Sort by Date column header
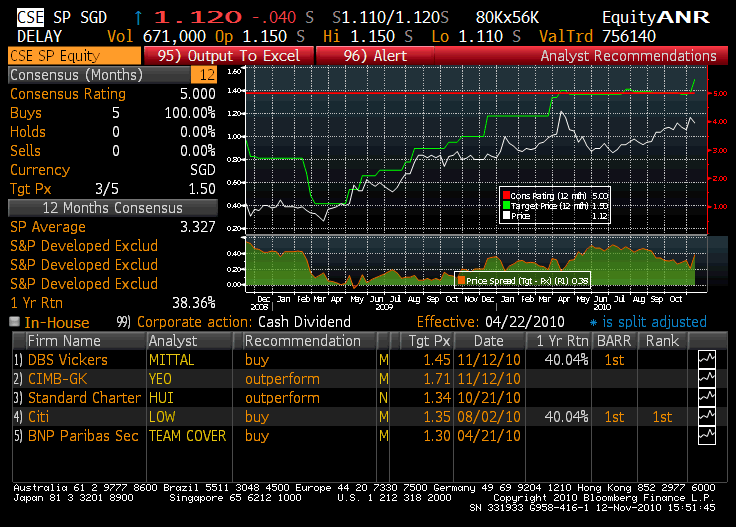This screenshot has width=736, height=527. coord(489,341)
